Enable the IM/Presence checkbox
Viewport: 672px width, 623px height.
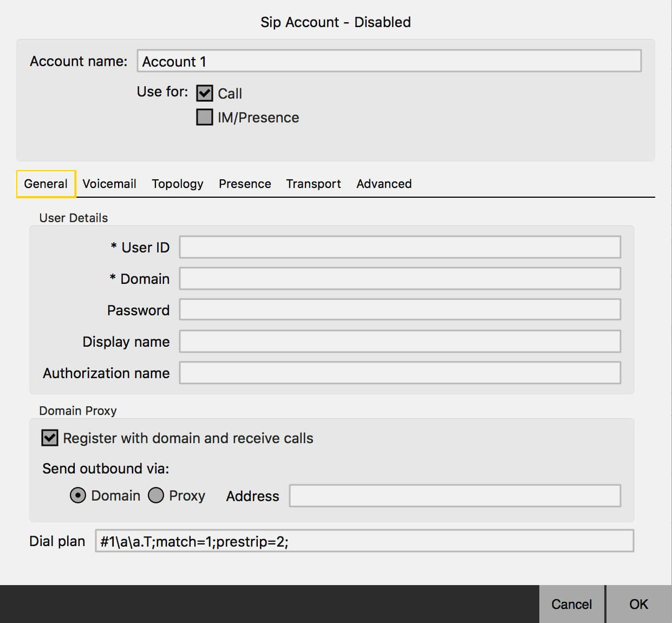click(x=204, y=117)
